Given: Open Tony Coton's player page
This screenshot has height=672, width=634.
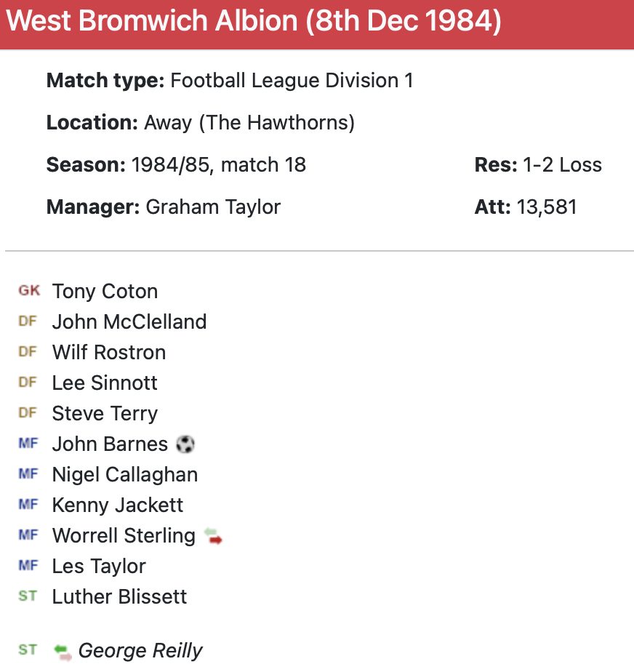Looking at the screenshot, I should pos(105,292).
